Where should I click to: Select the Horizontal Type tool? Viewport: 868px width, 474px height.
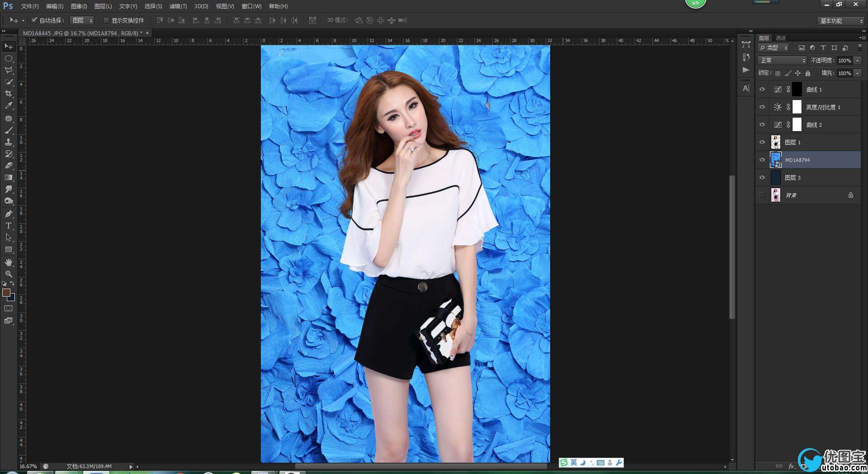[8, 226]
